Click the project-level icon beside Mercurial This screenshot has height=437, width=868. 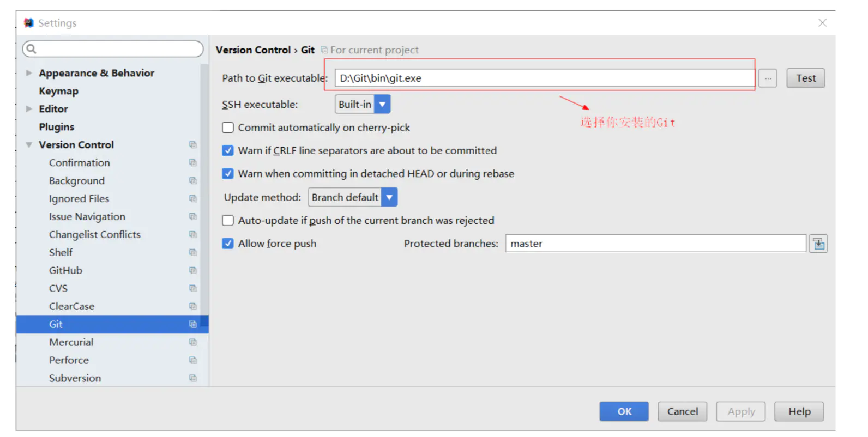(192, 342)
